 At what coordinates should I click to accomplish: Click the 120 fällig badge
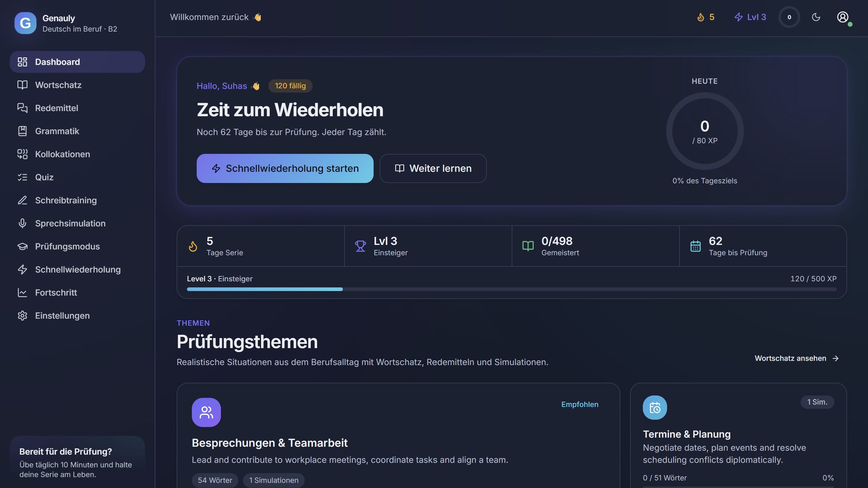[290, 86]
